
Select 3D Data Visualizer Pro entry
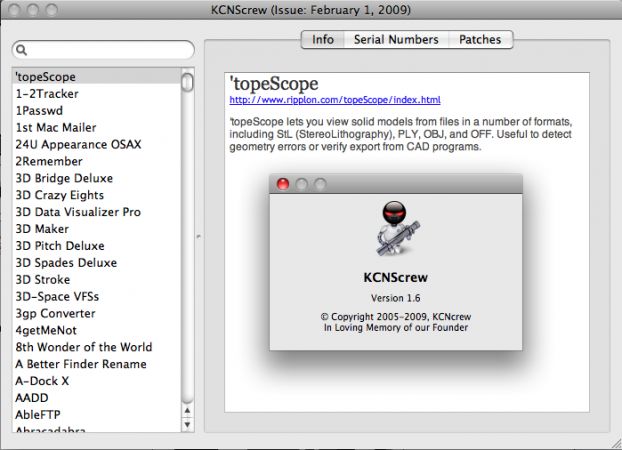coord(96,212)
